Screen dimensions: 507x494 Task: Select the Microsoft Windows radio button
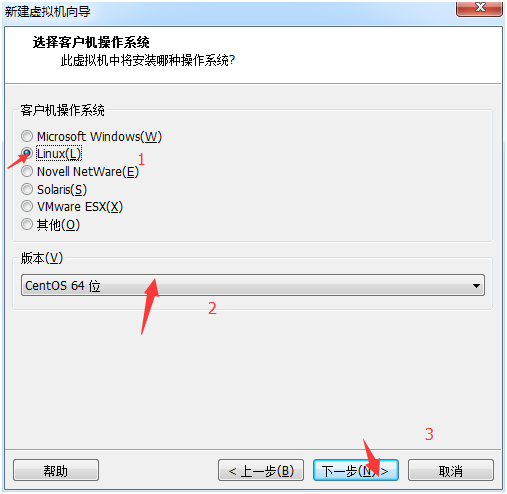click(x=27, y=136)
